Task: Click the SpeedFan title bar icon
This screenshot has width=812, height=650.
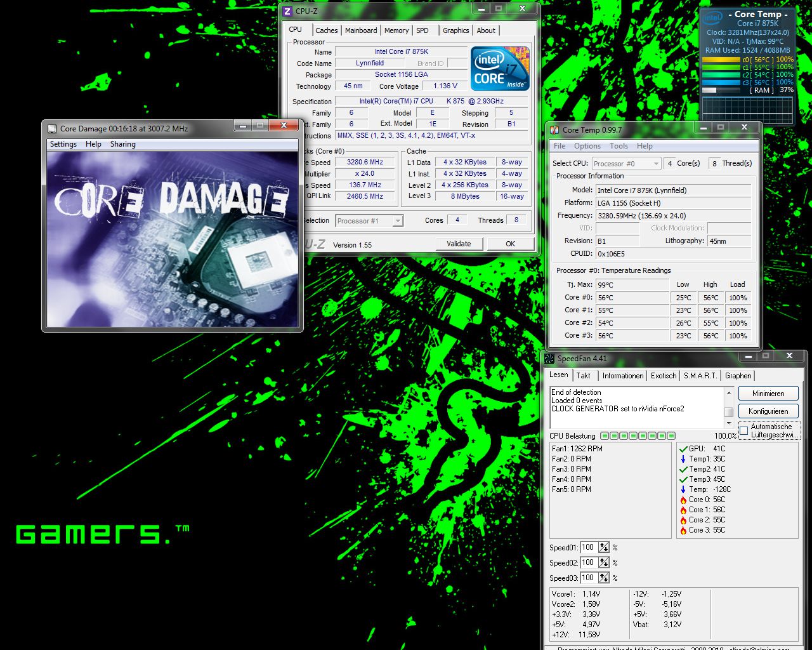Action: (549, 359)
